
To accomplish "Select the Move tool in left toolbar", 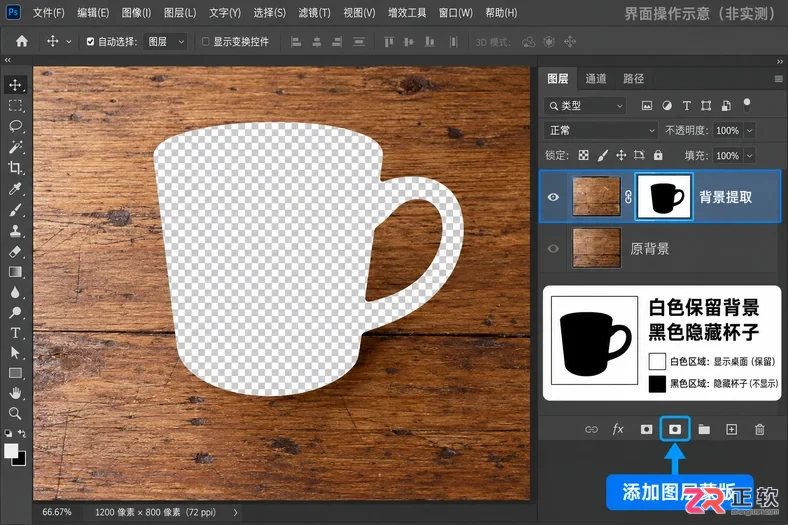I will point(15,84).
